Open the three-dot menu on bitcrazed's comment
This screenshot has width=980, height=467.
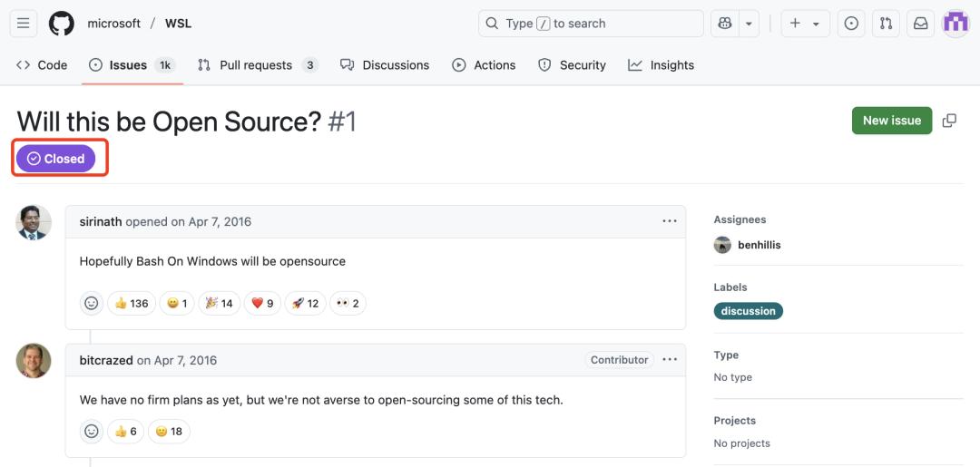(x=670, y=360)
